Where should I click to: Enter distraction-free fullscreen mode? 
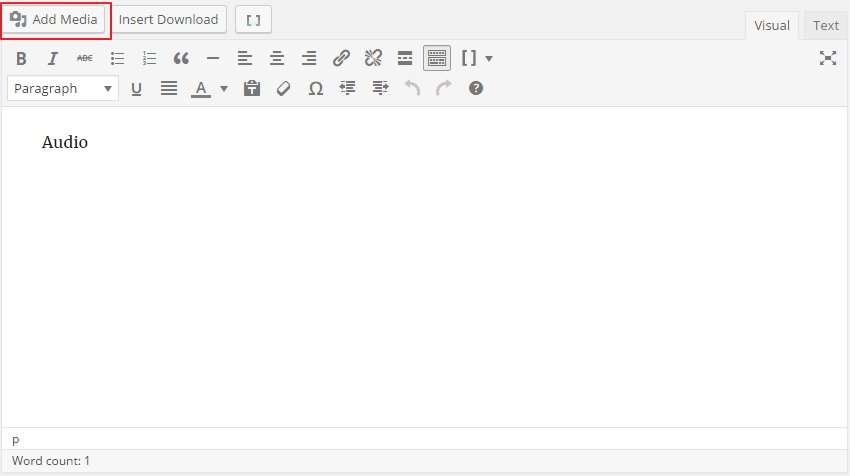pyautogui.click(x=828, y=58)
